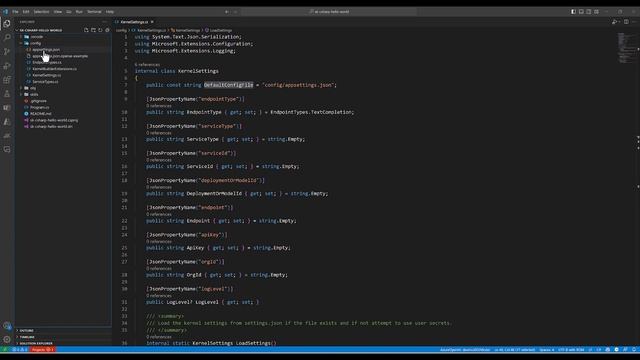Viewport: 640px width, 360px height.
Task: Click the command center search box
Action: (329, 12)
